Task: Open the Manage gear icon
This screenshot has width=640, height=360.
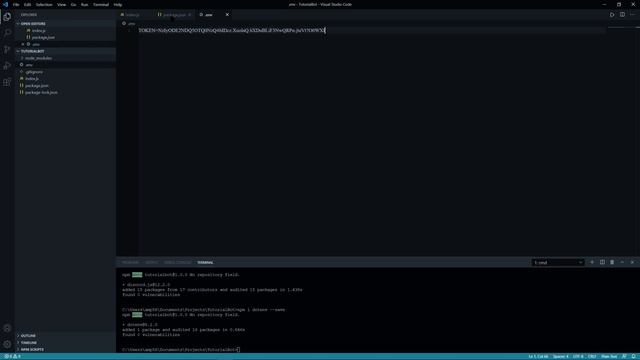Action: [7, 344]
